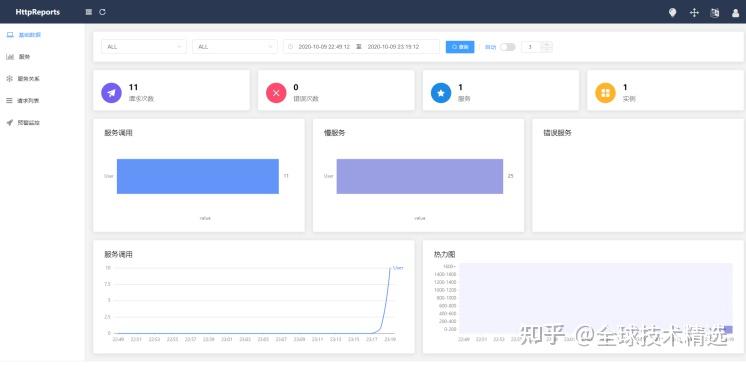This screenshot has width=746, height=367.
Task: Collapse the sidebar with the hamburger icon
Action: click(x=88, y=12)
